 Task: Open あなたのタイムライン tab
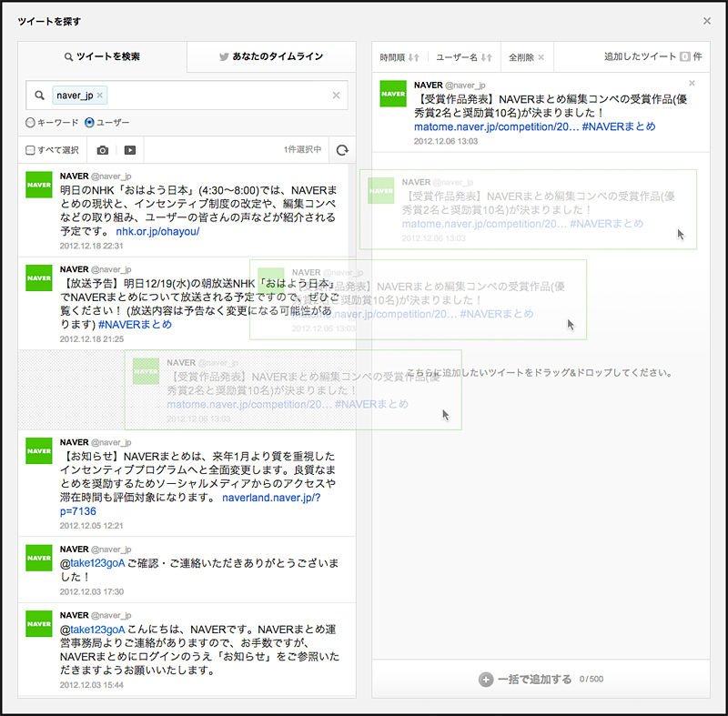(x=271, y=56)
